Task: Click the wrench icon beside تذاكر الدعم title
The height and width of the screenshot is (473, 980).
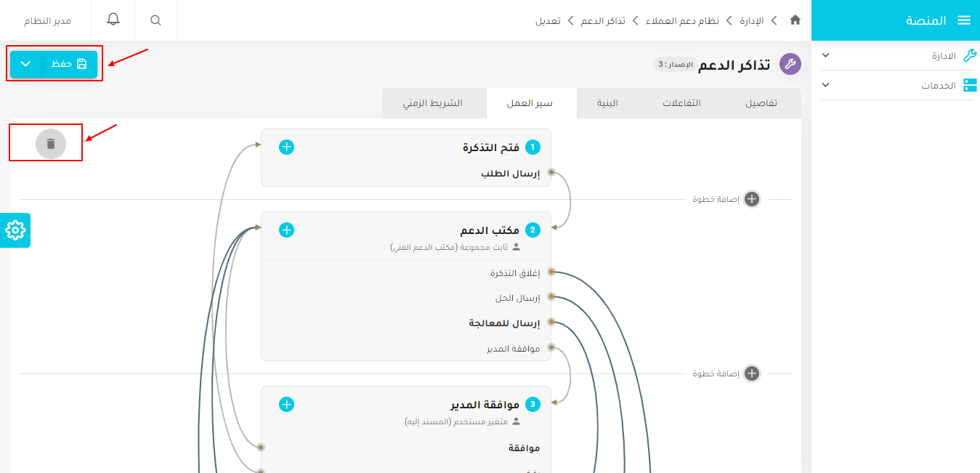Action: [790, 64]
